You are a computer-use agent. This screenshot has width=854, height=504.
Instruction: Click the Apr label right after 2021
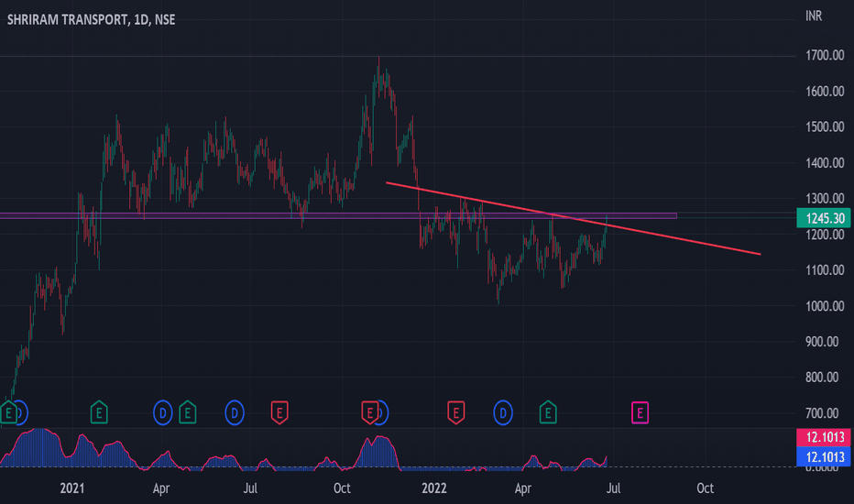point(161,488)
